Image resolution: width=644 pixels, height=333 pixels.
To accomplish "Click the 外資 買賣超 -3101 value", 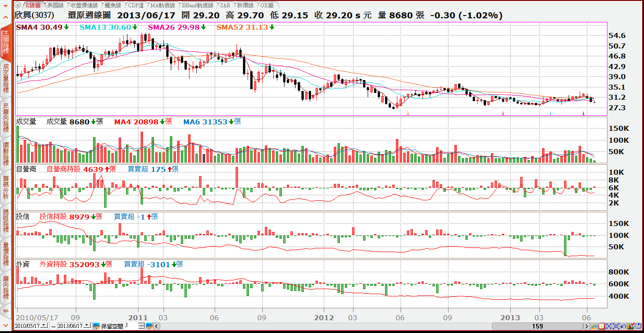I will pos(159,264).
